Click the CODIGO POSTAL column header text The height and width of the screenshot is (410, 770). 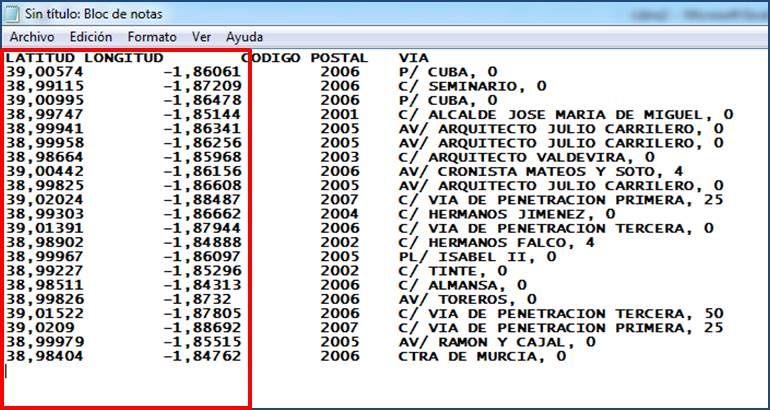pyautogui.click(x=305, y=58)
